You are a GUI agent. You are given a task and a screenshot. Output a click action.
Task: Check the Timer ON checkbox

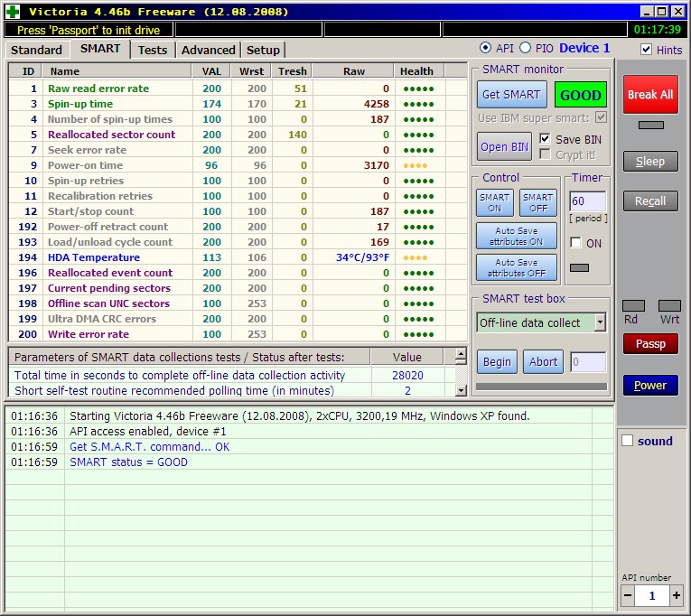pos(575,243)
